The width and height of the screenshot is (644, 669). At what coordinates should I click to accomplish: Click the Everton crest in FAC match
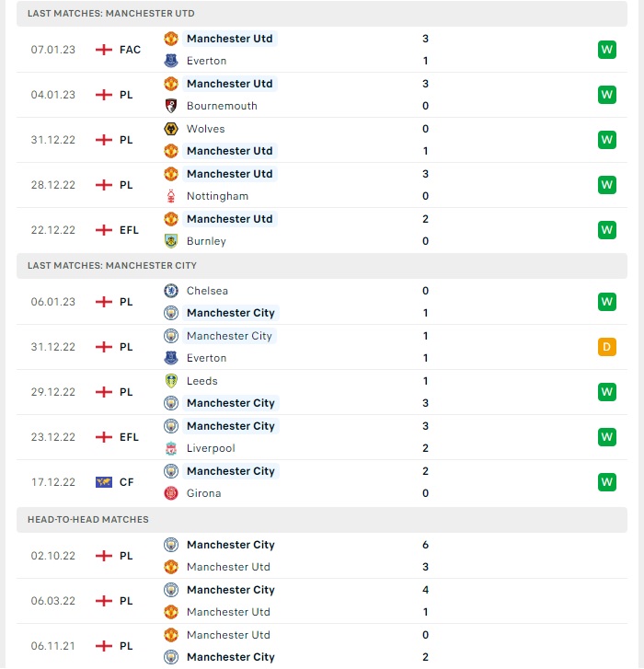tap(171, 61)
